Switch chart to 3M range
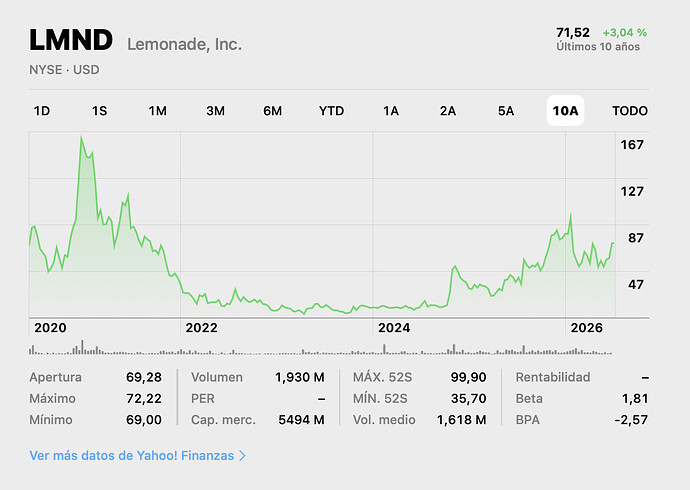The image size is (690, 490). pyautogui.click(x=216, y=111)
